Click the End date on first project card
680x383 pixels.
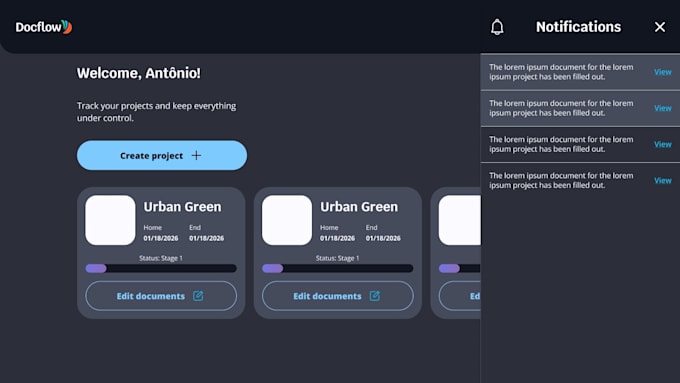[206, 238]
